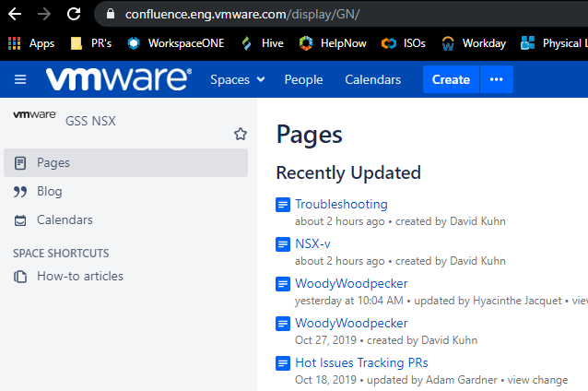
Task: Click page icon beside WoodyWoodpecker updated yesterday
Action: point(283,284)
